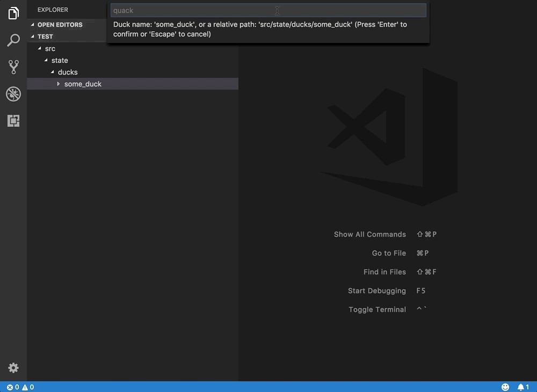Viewport: 537px width, 392px height.
Task: Click the Toggle Terminal hint text
Action: pyautogui.click(x=377, y=310)
